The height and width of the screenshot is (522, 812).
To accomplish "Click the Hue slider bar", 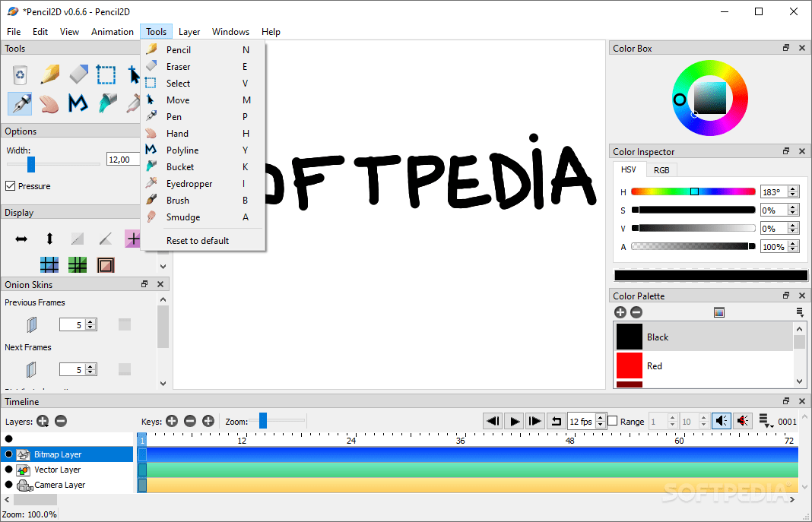I will coord(693,191).
